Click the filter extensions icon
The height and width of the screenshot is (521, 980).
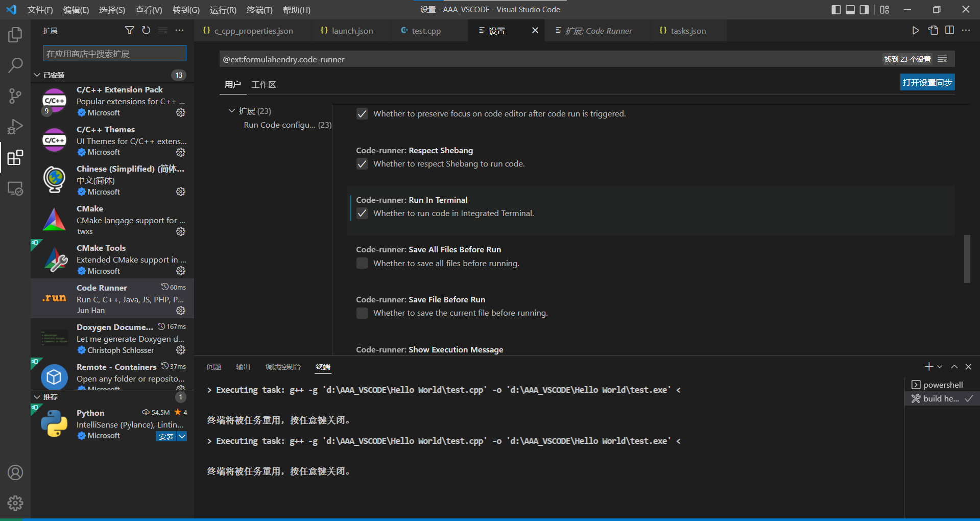[x=129, y=30]
